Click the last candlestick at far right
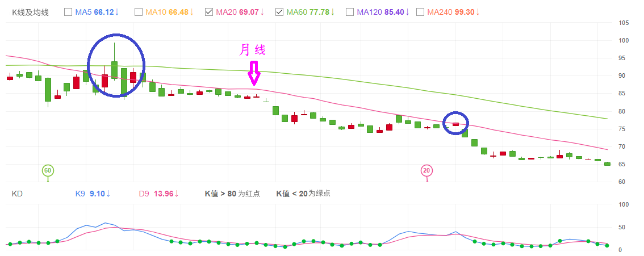This screenshot has width=644, height=256. [607, 164]
